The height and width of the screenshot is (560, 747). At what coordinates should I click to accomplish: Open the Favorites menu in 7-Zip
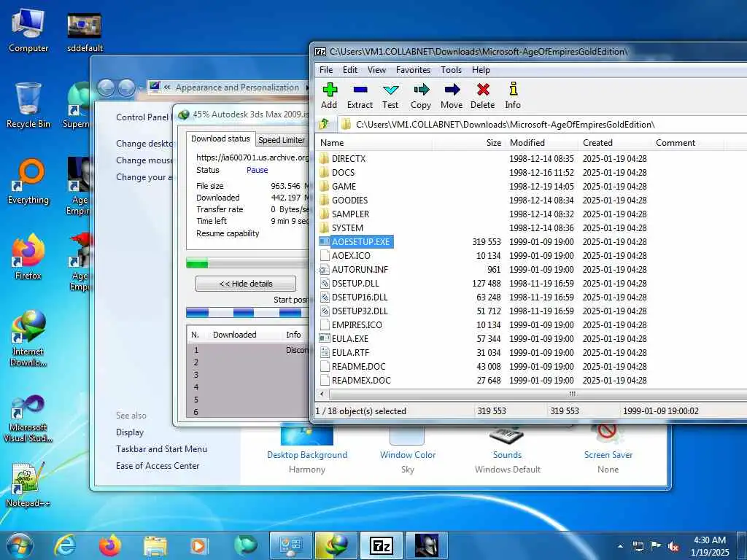click(x=413, y=70)
